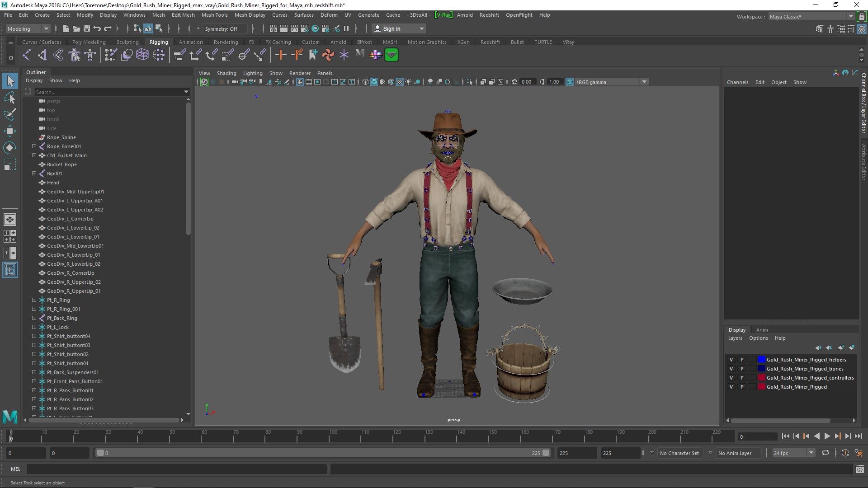Viewport: 868px width, 488px height.
Task: Activate the Lasso selection tool
Action: [10, 98]
